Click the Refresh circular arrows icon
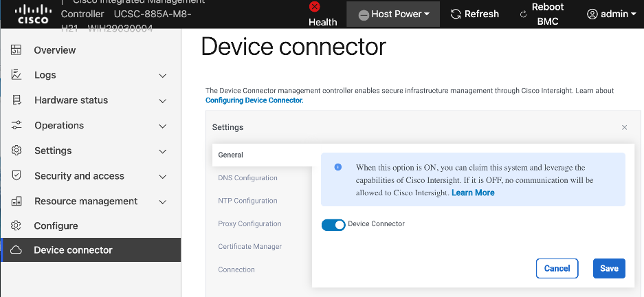 456,14
